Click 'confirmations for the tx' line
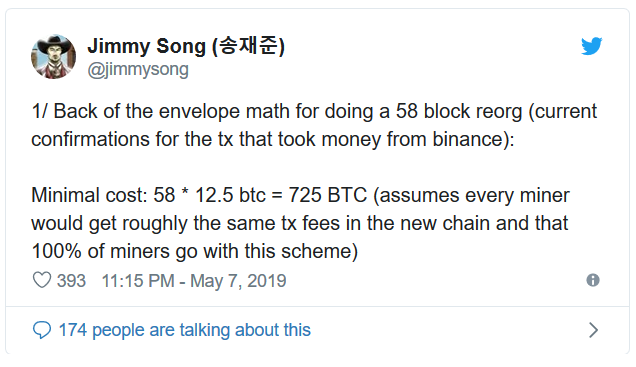The height and width of the screenshot is (367, 636). click(x=273, y=139)
